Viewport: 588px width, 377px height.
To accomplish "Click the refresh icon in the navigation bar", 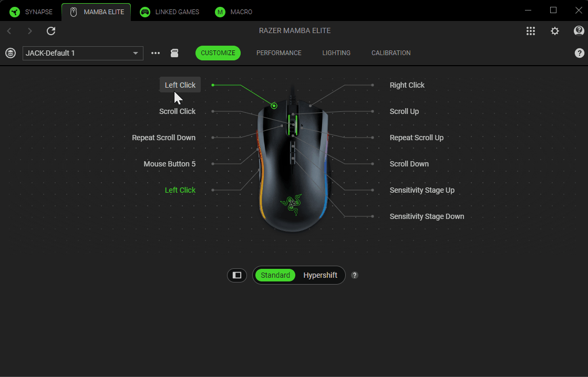I will point(51,31).
